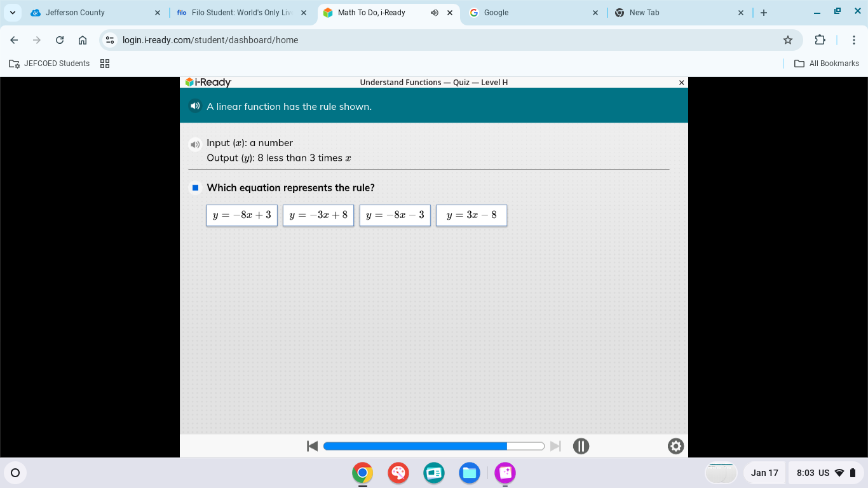Select answer choice y = −3x + 8
The height and width of the screenshot is (488, 868).
coord(318,215)
